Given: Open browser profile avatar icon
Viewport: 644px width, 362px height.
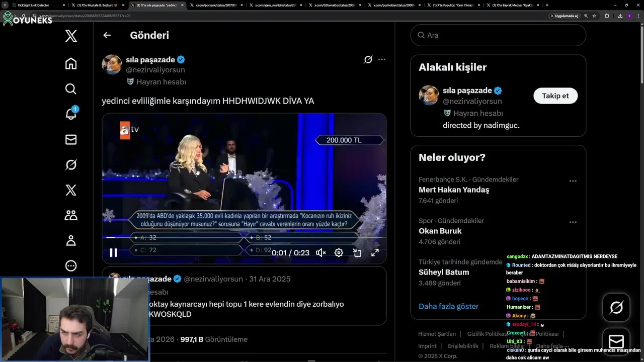Looking at the screenshot, I should coord(629,16).
